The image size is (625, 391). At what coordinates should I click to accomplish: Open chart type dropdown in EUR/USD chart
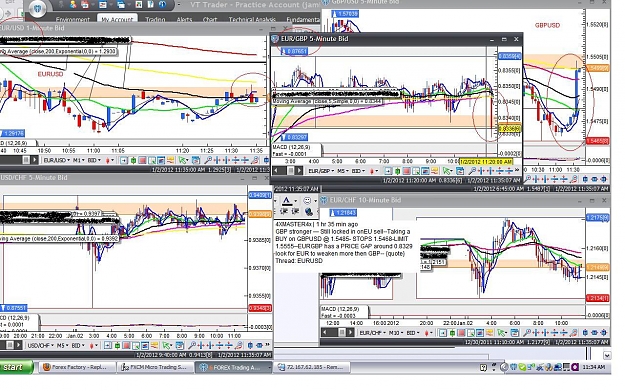[x=110, y=160]
